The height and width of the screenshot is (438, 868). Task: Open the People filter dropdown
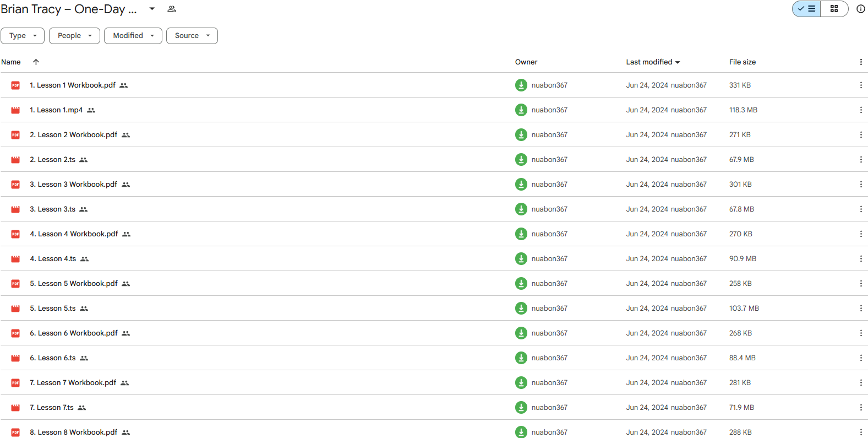(x=74, y=36)
